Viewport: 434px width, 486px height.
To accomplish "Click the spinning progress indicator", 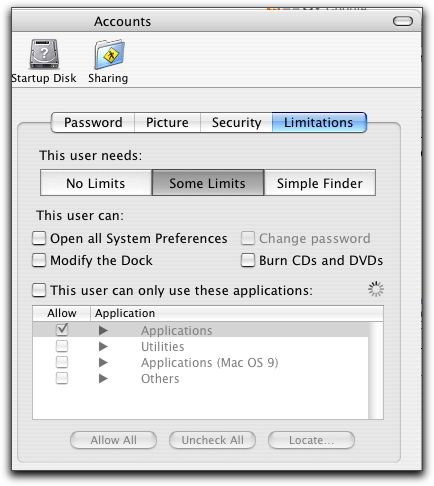I will click(x=376, y=289).
